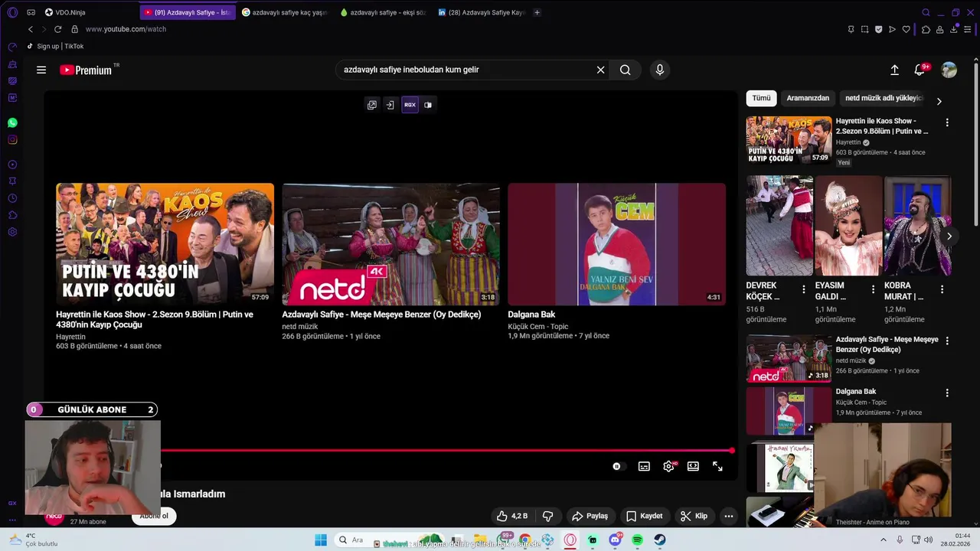Click the Paylaş share button

pyautogui.click(x=590, y=516)
